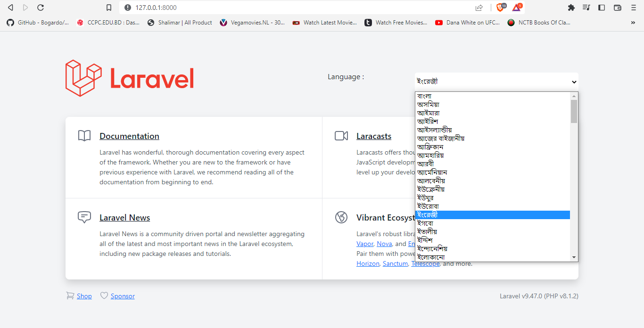Click the browser forward arrow
This screenshot has width=644, height=328.
[25, 8]
